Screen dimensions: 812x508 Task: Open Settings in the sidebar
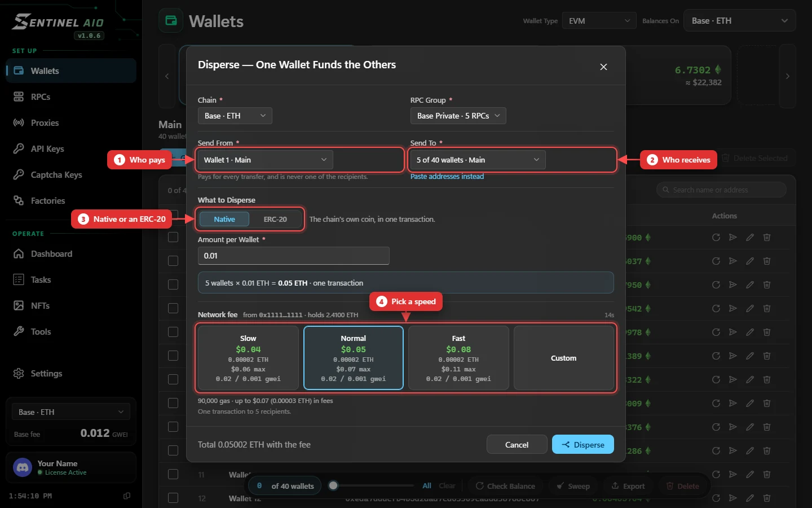pyautogui.click(x=71, y=374)
